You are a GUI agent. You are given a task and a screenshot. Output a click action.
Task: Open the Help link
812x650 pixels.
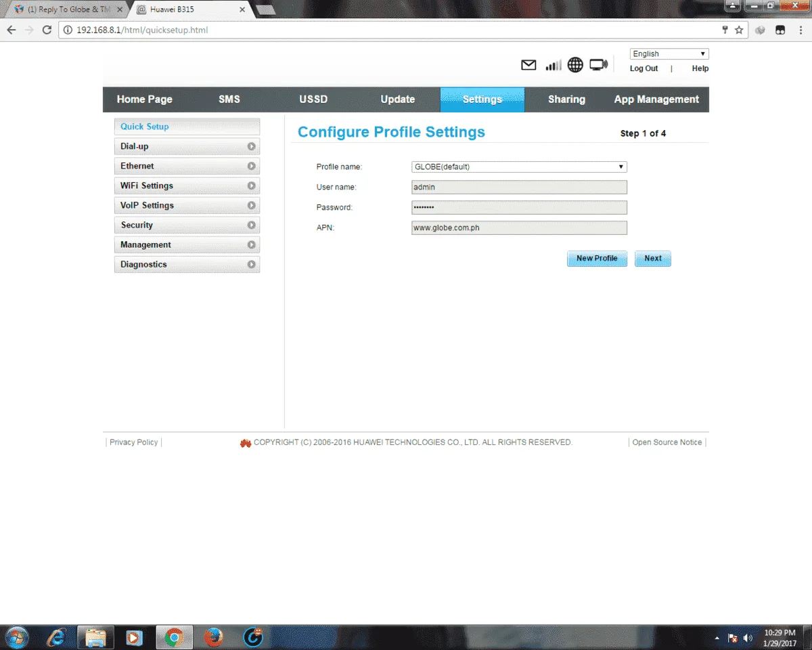[700, 68]
